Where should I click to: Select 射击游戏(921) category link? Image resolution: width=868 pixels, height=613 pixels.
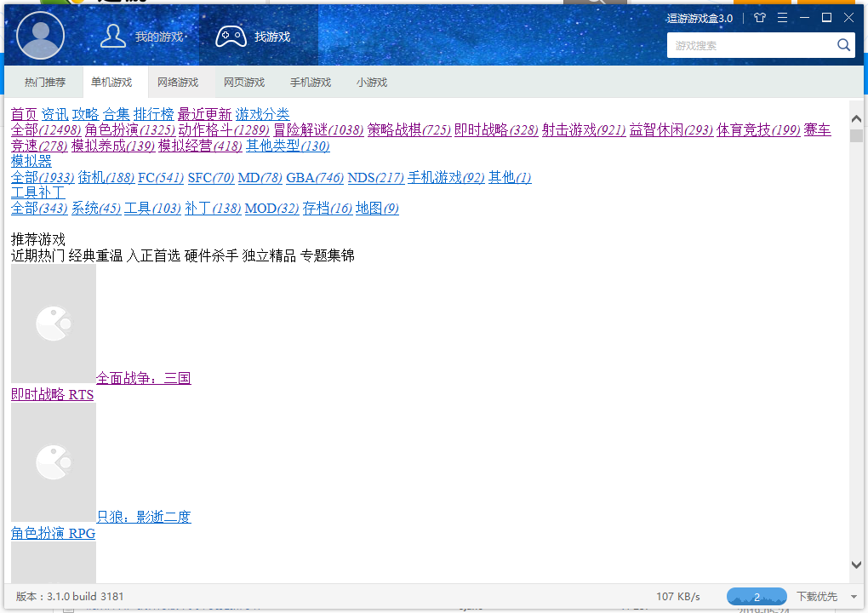click(x=584, y=129)
